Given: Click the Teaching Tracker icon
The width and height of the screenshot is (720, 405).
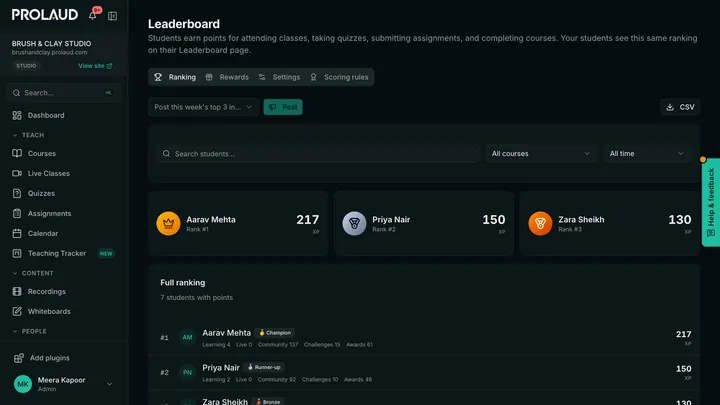Looking at the screenshot, I should click(x=17, y=253).
